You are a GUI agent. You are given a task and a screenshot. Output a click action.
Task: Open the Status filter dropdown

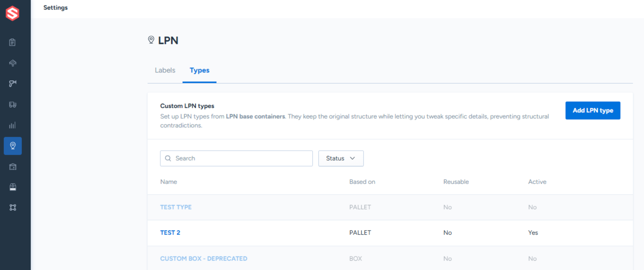point(341,158)
